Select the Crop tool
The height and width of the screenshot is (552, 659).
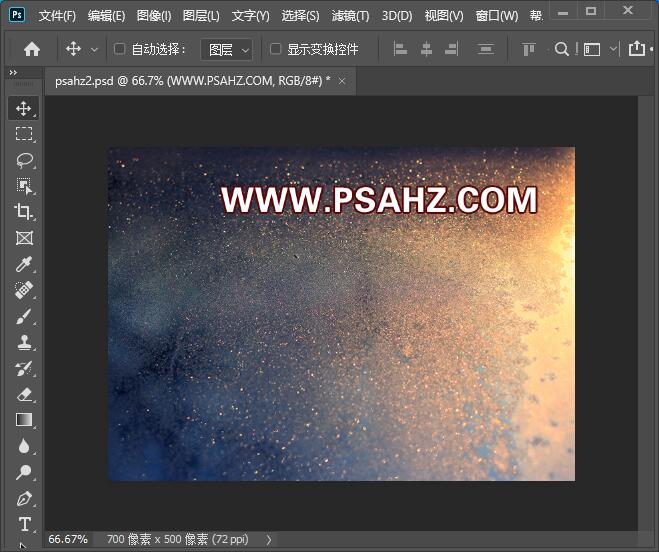(x=24, y=211)
